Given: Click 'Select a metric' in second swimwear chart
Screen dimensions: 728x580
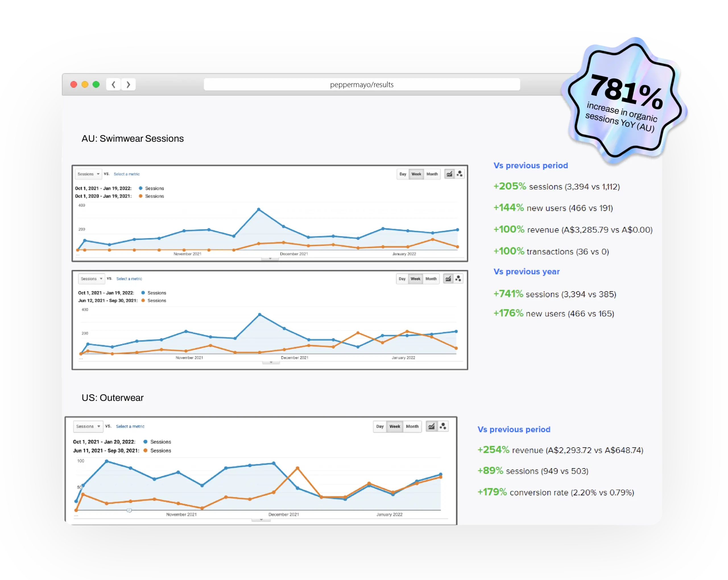Looking at the screenshot, I should click(129, 279).
